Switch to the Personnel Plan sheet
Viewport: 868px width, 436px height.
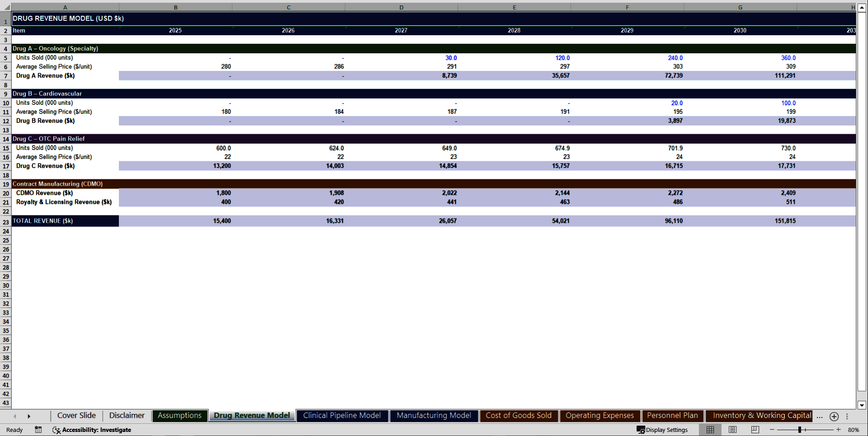coord(672,415)
